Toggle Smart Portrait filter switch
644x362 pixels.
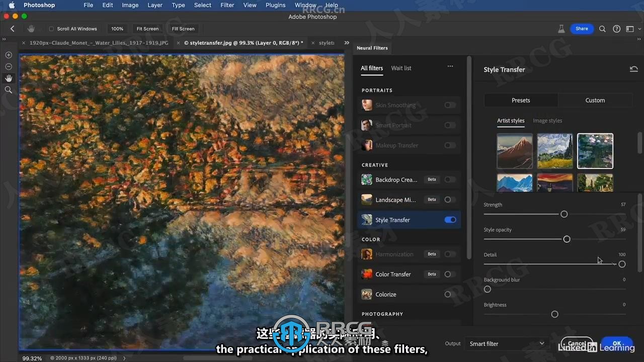[x=450, y=125]
